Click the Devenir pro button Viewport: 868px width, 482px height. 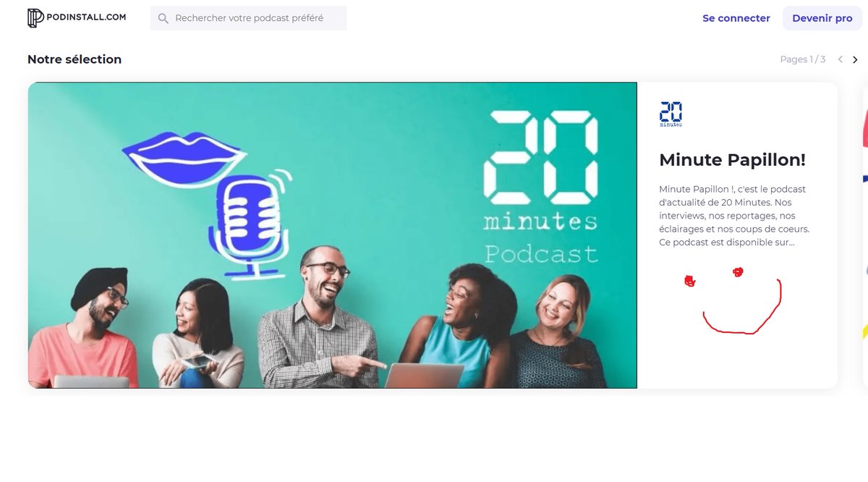click(822, 18)
